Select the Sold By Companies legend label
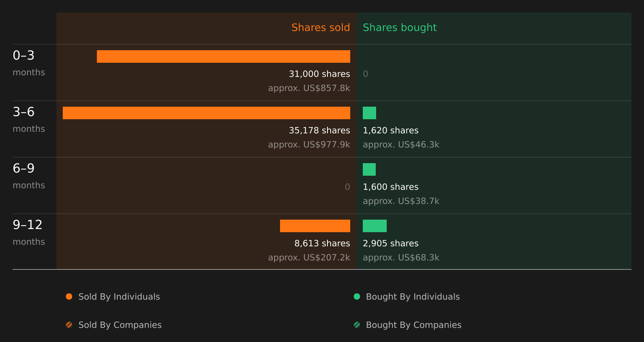 120,325
